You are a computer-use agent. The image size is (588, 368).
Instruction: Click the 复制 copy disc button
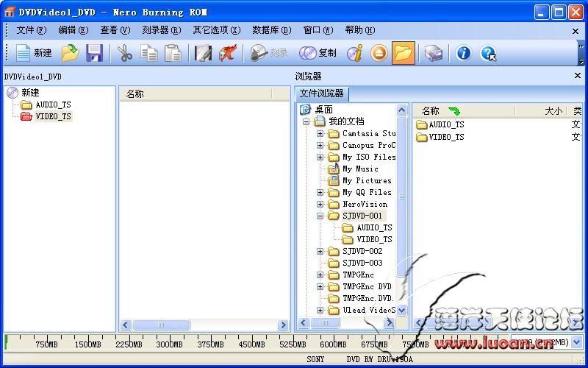[318, 53]
